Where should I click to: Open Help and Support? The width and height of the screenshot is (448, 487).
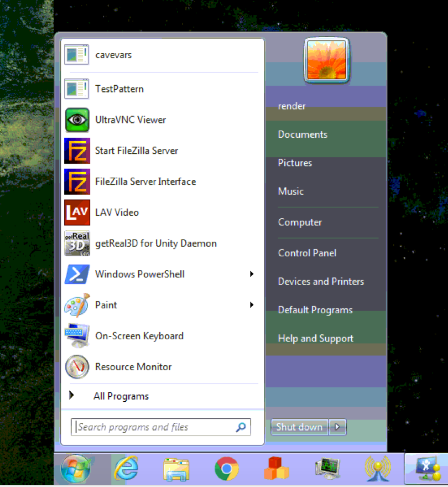point(315,339)
